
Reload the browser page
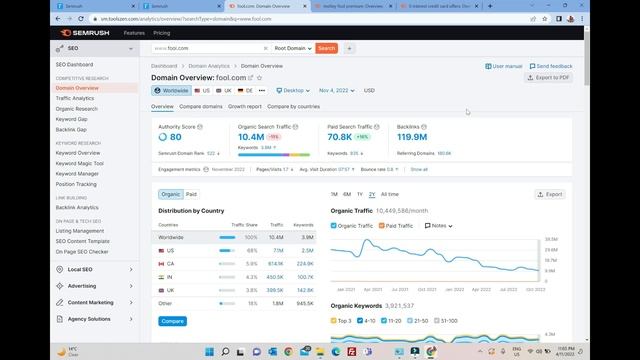click(81, 19)
